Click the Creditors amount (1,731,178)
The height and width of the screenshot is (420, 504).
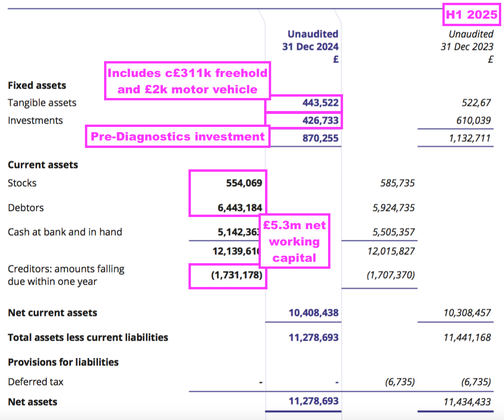238,275
